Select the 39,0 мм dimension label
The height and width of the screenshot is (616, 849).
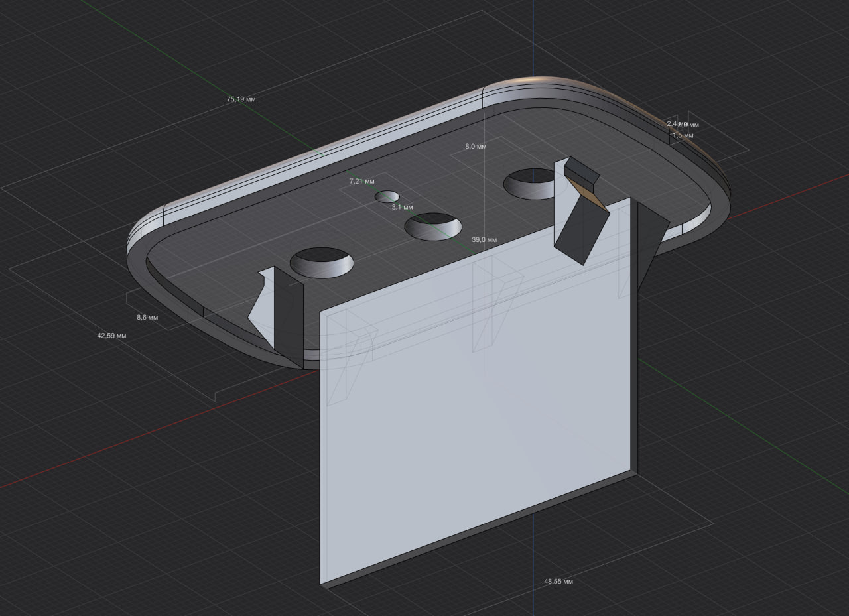(x=484, y=239)
